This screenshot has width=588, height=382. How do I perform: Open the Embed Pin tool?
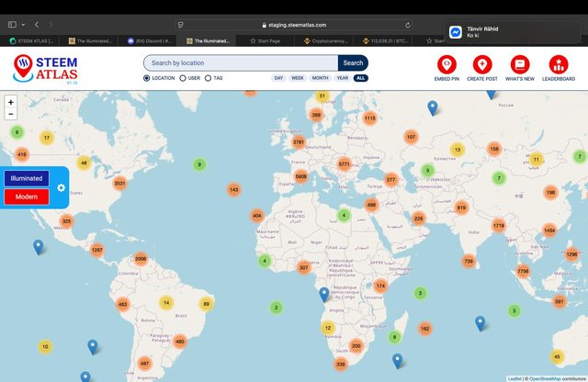point(447,64)
